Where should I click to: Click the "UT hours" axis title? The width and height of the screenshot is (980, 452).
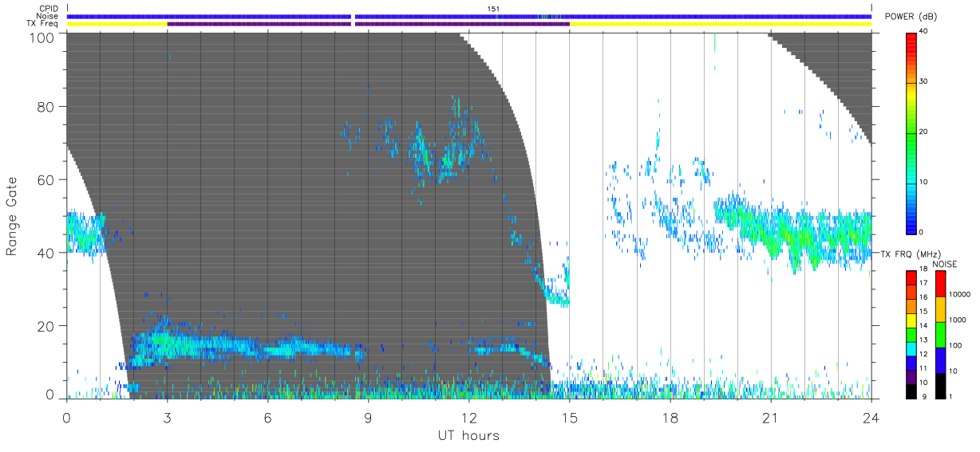[468, 435]
